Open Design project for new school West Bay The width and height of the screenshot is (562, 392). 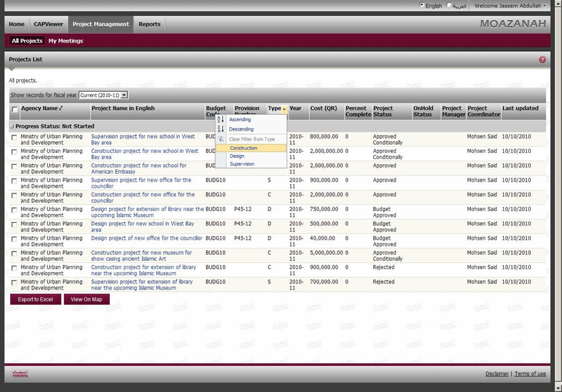[x=142, y=227]
